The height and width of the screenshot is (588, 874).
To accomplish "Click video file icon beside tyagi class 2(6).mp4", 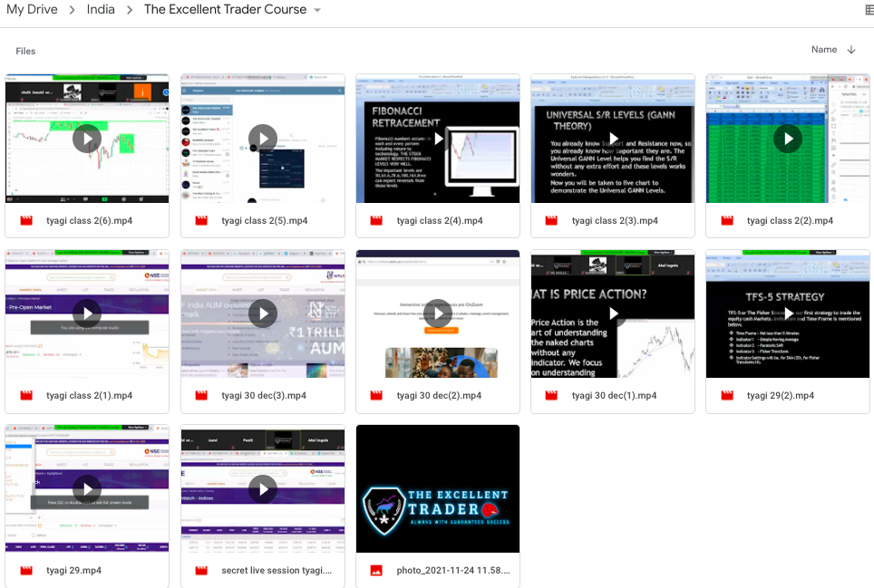I will (26, 220).
